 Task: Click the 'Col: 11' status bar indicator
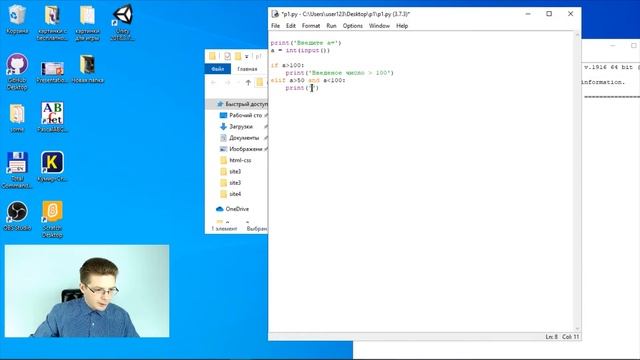(x=570, y=337)
